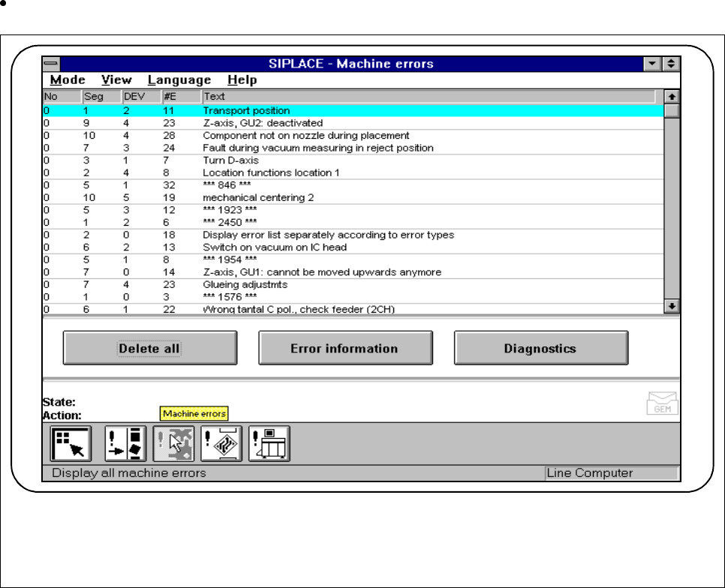Click the board errors icon with circuit diamond

click(x=221, y=444)
